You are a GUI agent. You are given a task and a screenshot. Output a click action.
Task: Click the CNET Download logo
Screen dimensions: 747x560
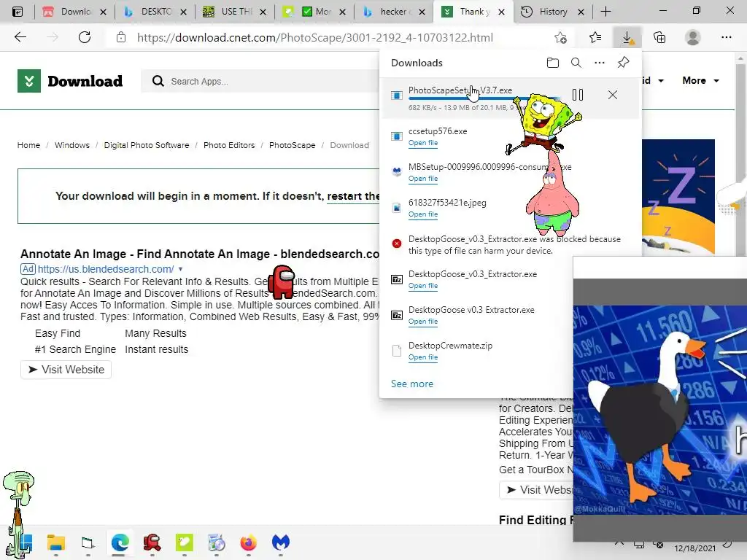[70, 81]
